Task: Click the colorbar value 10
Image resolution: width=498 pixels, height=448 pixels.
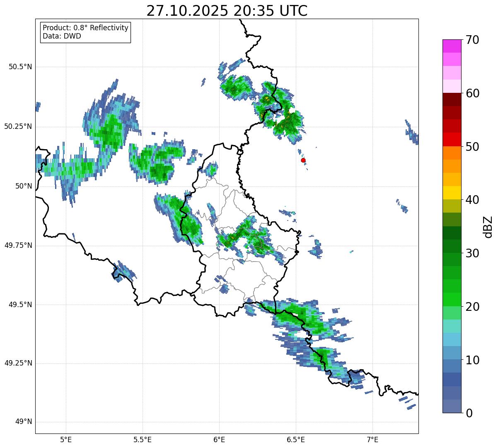Action: click(x=472, y=360)
